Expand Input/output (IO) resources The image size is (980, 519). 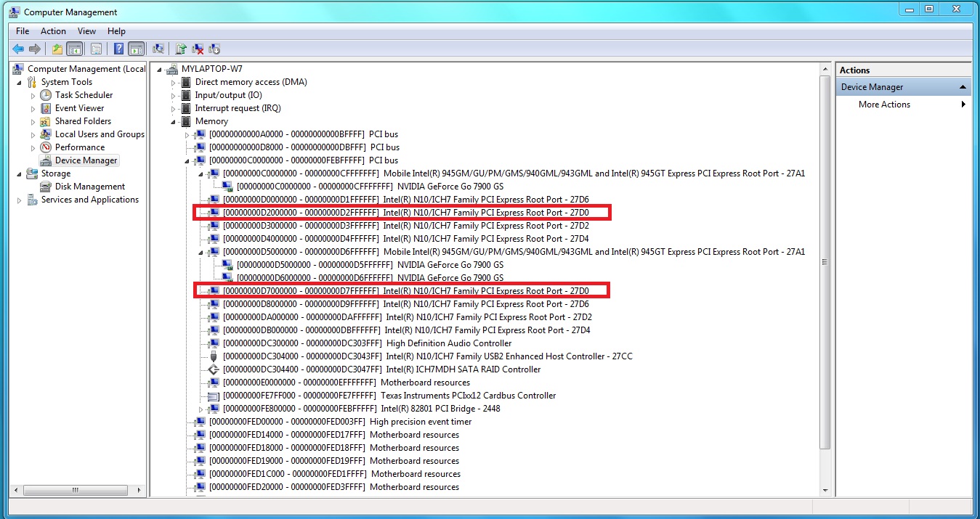pos(174,95)
